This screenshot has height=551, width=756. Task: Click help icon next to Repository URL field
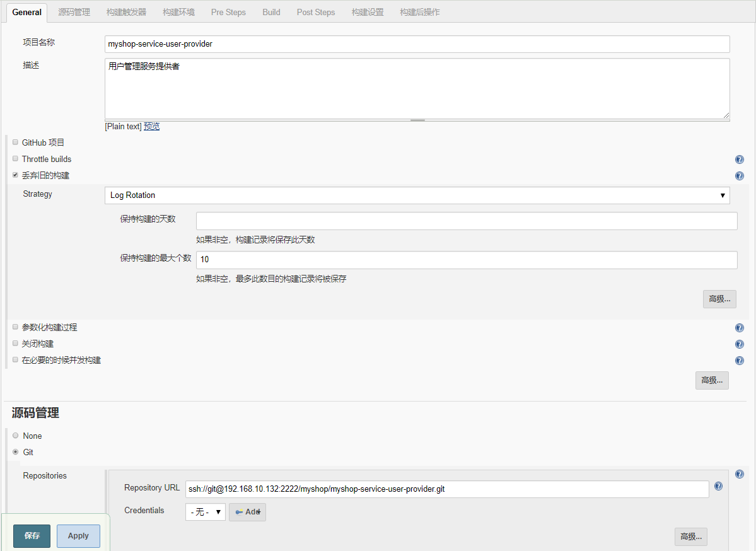click(x=718, y=486)
